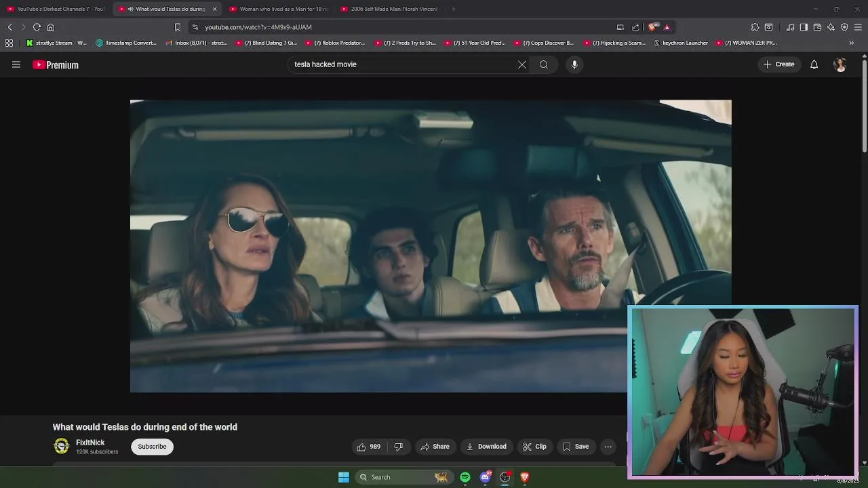The height and width of the screenshot is (488, 868).
Task: Bookmark this page icon
Action: coord(178,27)
